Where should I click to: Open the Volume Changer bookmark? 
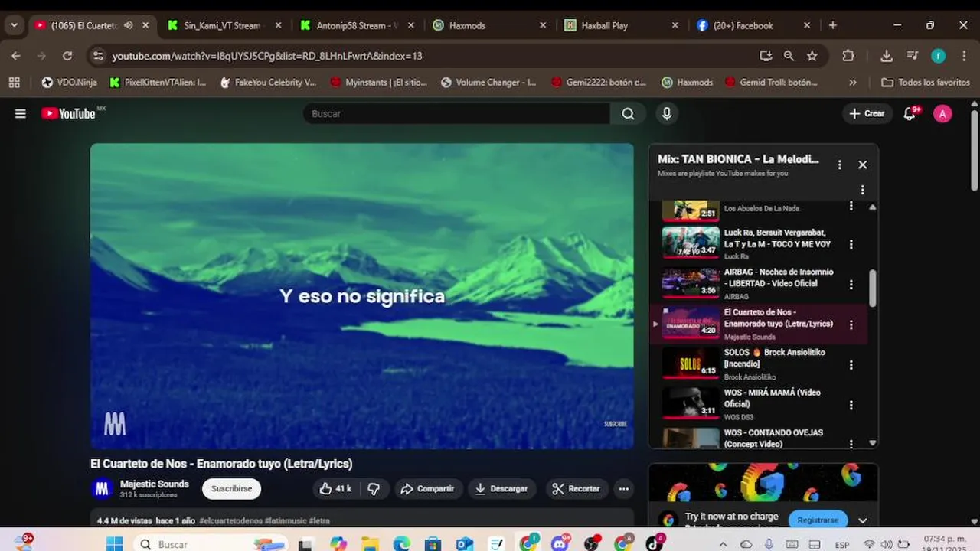(488, 82)
